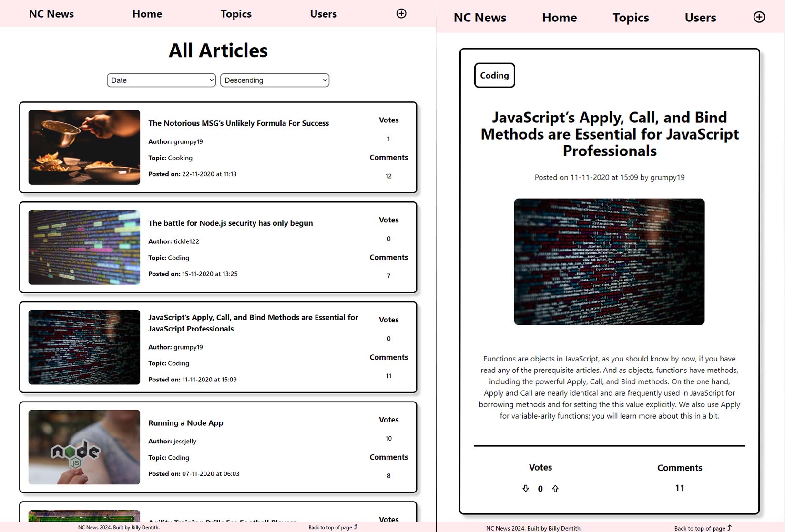This screenshot has height=532, width=785.
Task: Click 'Topic: Cooking' text
Action: coord(170,158)
